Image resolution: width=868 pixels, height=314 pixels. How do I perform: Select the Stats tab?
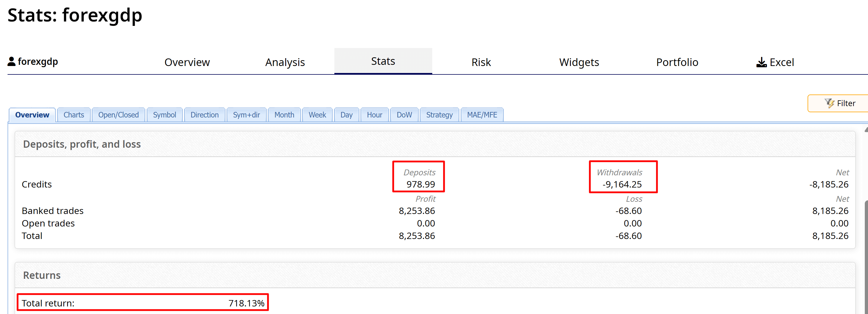pyautogui.click(x=383, y=61)
